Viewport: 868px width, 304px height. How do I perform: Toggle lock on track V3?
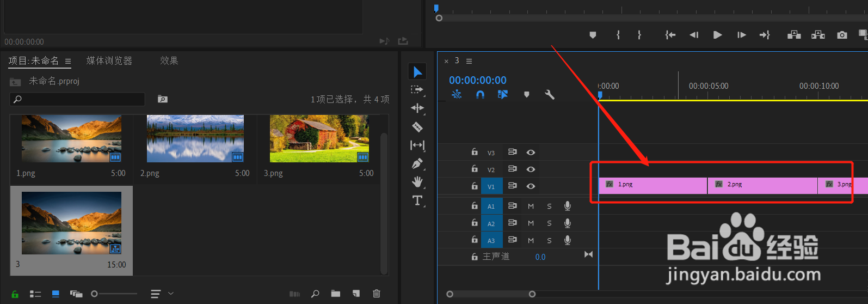pos(475,152)
